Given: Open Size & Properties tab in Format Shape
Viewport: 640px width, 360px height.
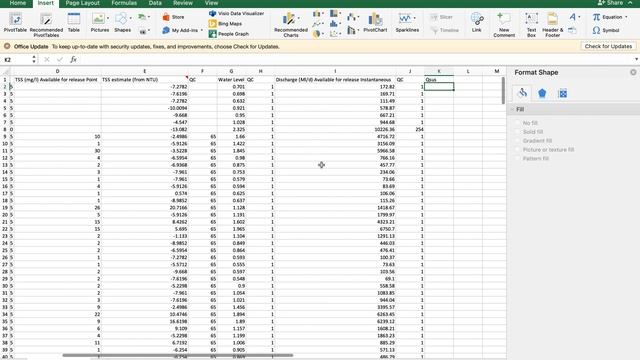Looking at the screenshot, I should pos(562,93).
